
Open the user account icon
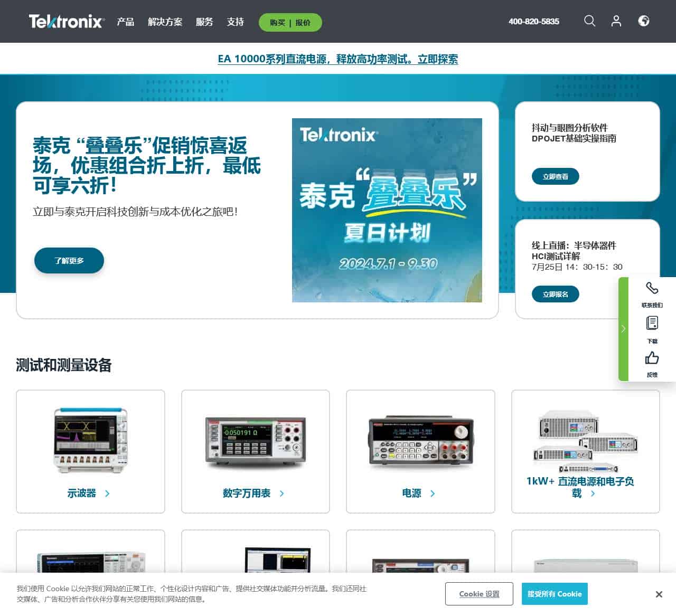point(616,21)
